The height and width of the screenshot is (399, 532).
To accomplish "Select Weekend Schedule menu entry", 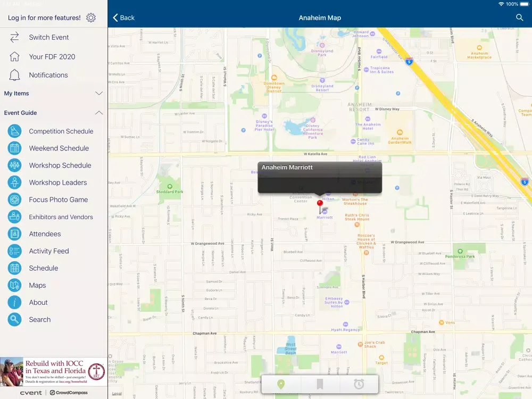I will coord(59,148).
